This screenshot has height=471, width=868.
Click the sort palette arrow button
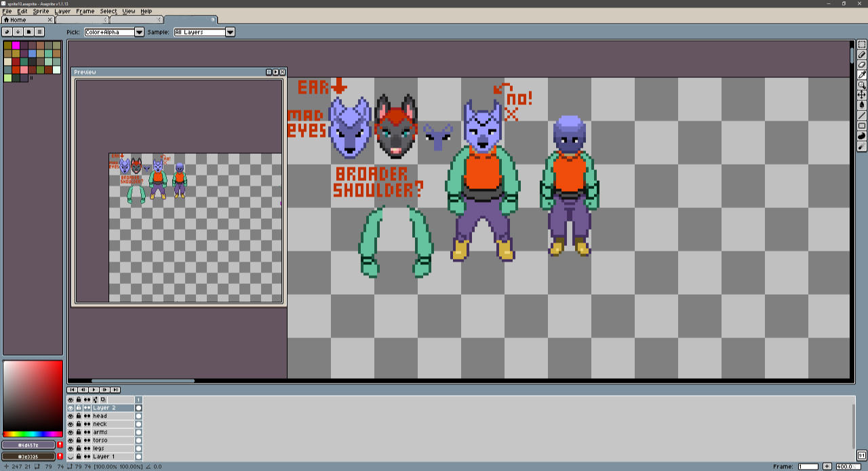[x=18, y=32]
